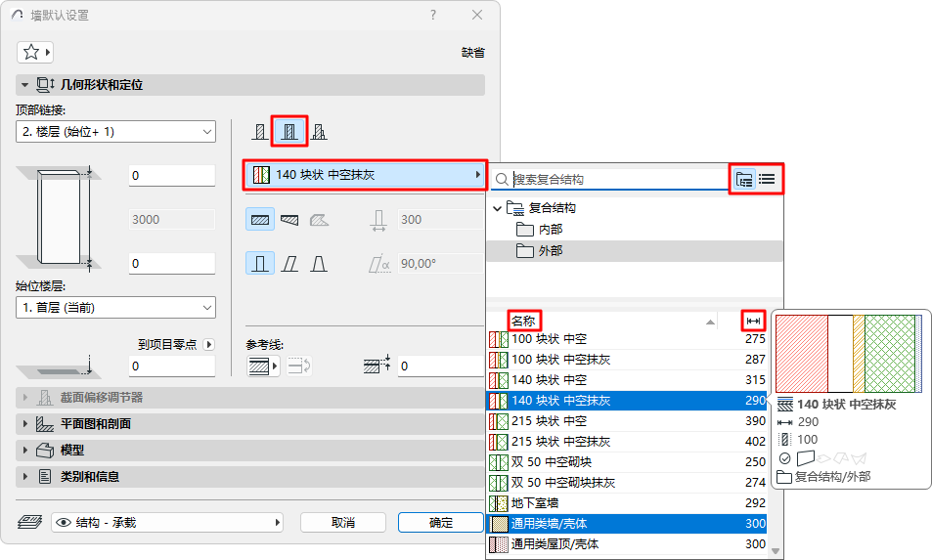Expand the 截面偏移调节器 panel
932x560 pixels.
25,398
